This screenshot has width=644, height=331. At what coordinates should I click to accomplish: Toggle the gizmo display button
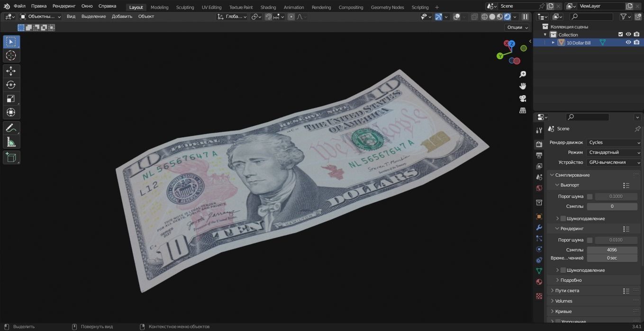tap(438, 17)
